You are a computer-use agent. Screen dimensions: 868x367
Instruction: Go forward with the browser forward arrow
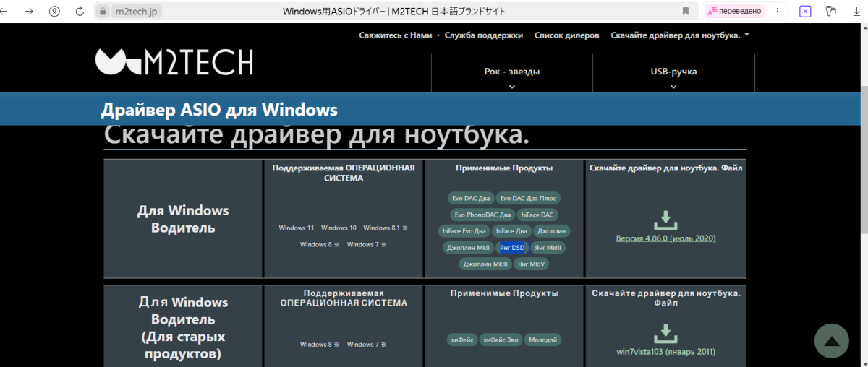30,12
